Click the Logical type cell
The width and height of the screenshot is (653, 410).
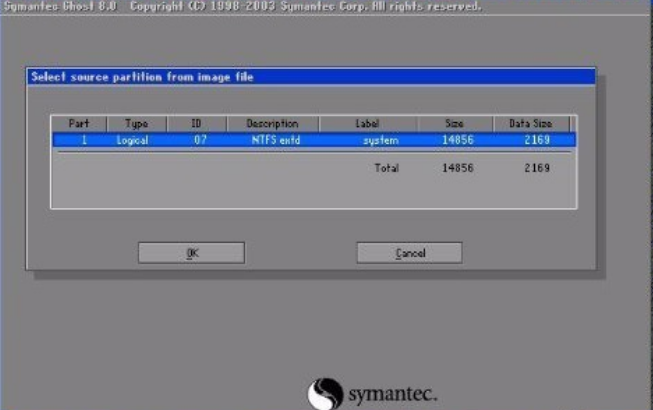(132, 141)
